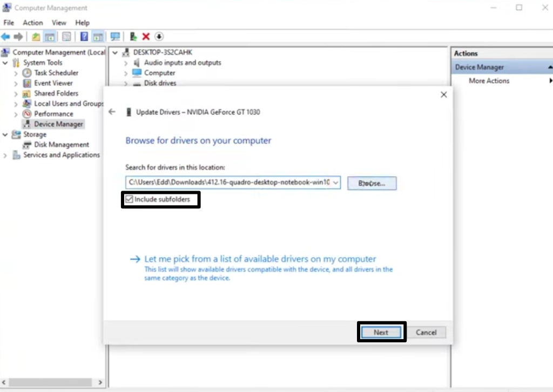Expand the Local Users and Groups node
Screen dimensions: 553x392
click(16, 104)
